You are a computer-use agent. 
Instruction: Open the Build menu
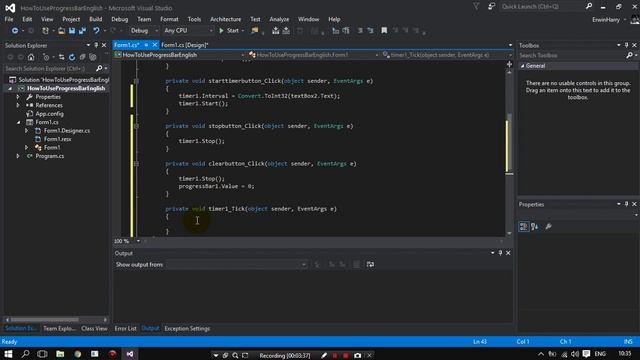pyautogui.click(x=96, y=19)
